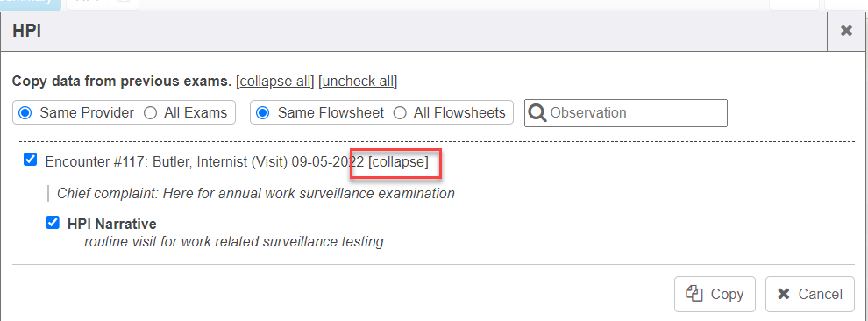This screenshot has width=868, height=321.
Task: Click the HPI Narrative label
Action: 112,224
